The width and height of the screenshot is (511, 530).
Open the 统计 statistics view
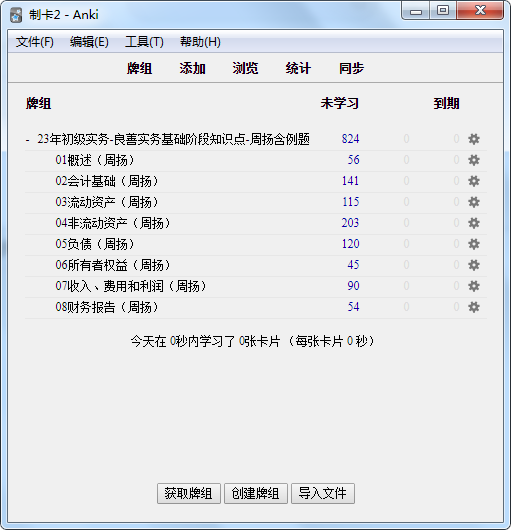pyautogui.click(x=298, y=68)
